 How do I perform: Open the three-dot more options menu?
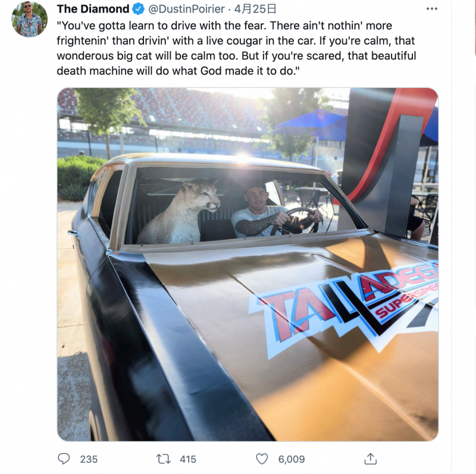(432, 9)
